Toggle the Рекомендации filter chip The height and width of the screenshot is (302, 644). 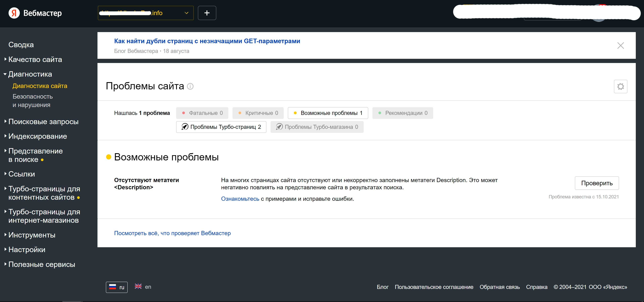pos(402,113)
